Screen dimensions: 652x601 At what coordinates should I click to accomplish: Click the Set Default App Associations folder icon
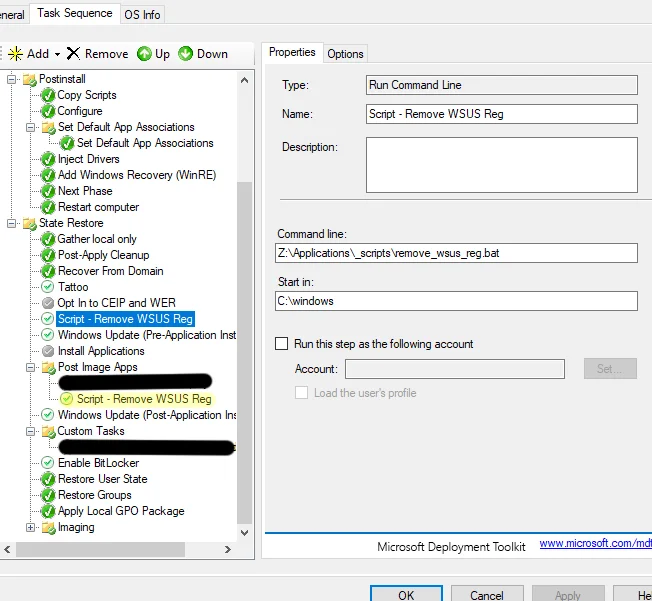tap(49, 127)
